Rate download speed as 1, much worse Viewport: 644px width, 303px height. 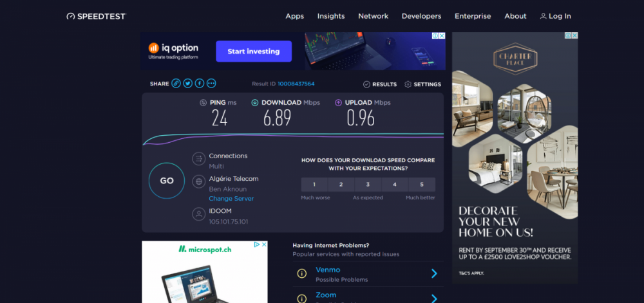pos(314,185)
